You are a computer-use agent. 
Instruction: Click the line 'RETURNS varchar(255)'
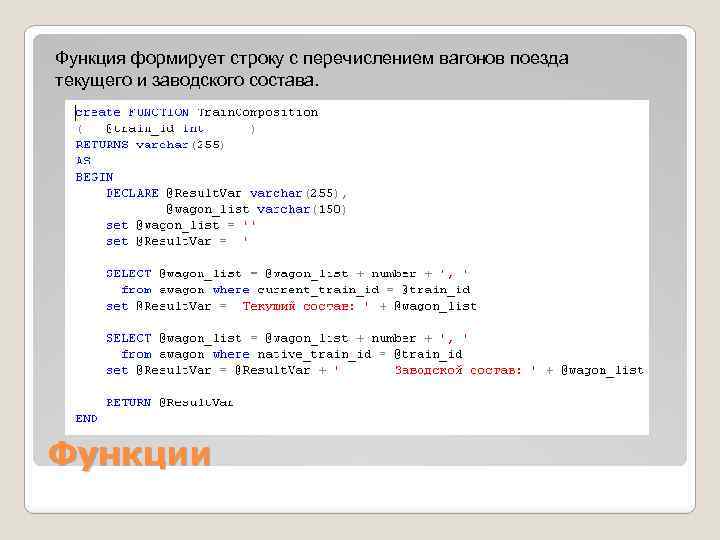click(150, 145)
